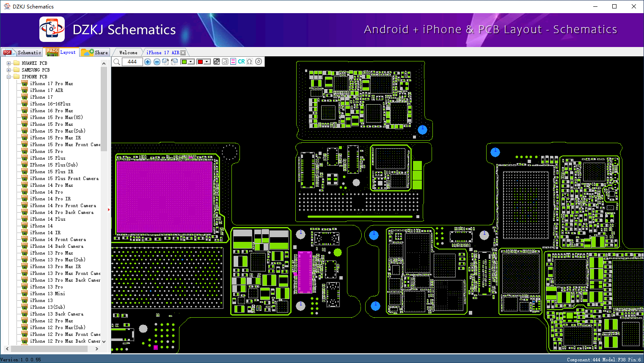Expand the SAMSUNG PCB folder
The width and height of the screenshot is (644, 363).
(x=8, y=70)
